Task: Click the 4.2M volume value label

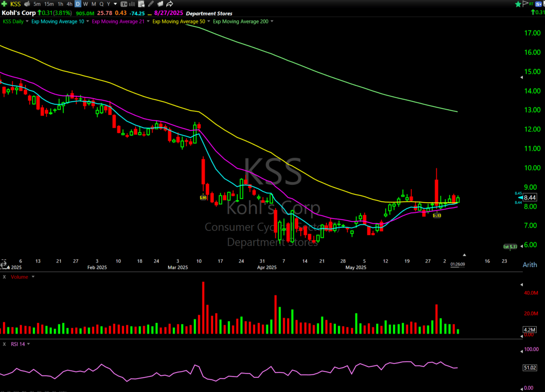Action: point(529,329)
